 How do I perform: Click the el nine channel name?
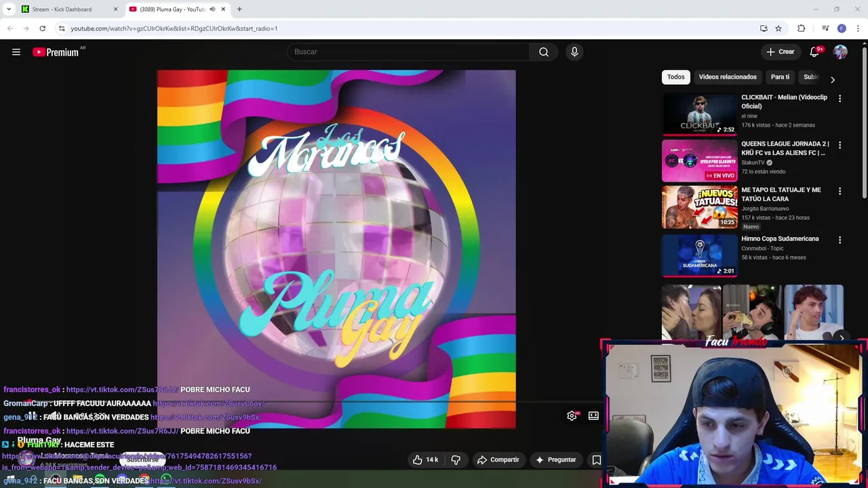[x=749, y=116]
